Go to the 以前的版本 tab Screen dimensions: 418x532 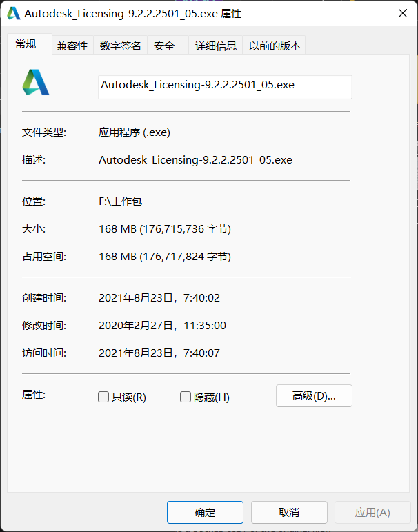coord(275,46)
